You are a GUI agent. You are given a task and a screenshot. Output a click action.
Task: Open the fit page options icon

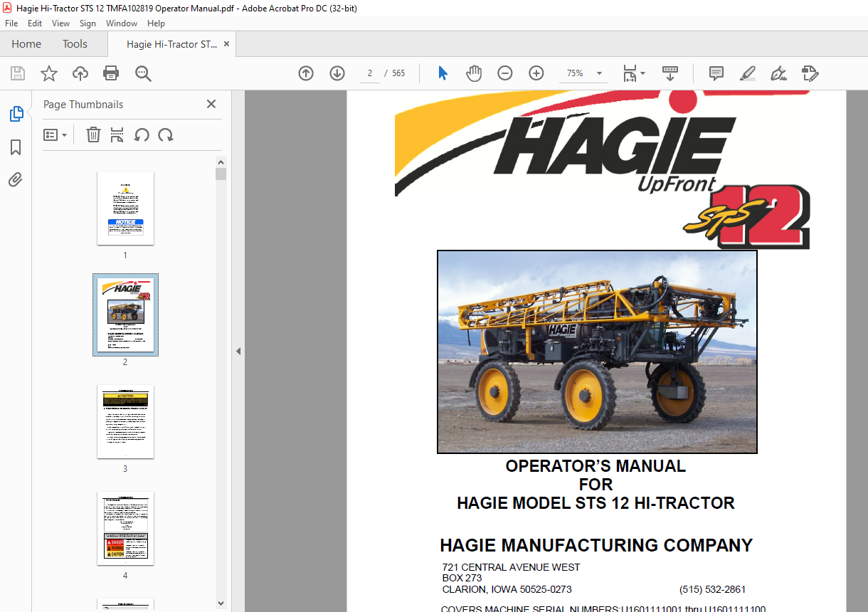click(x=633, y=73)
